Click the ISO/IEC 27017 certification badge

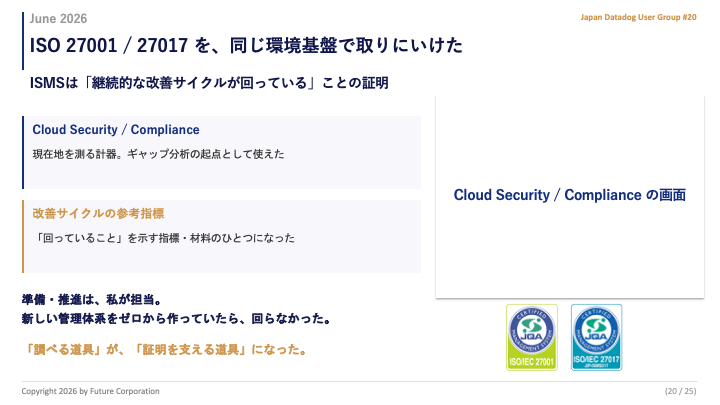point(596,337)
